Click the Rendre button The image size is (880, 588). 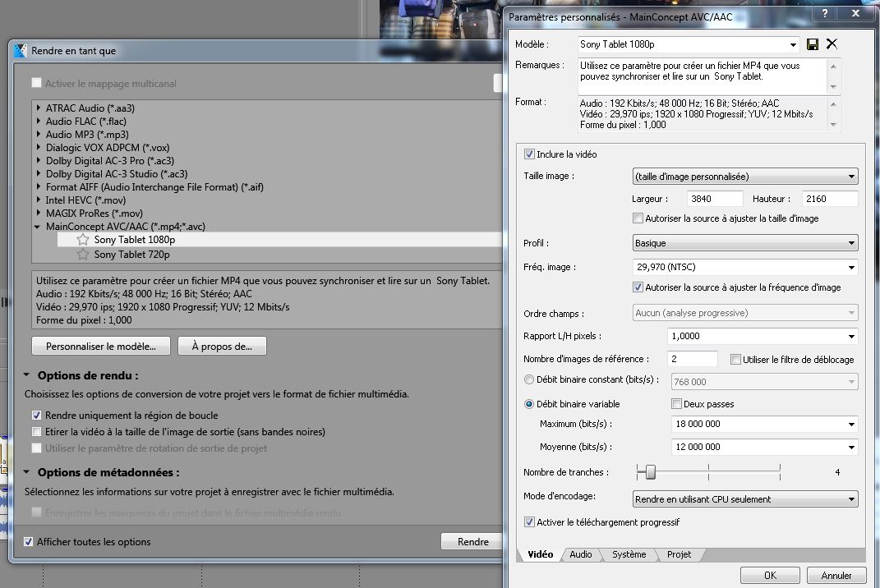point(472,542)
